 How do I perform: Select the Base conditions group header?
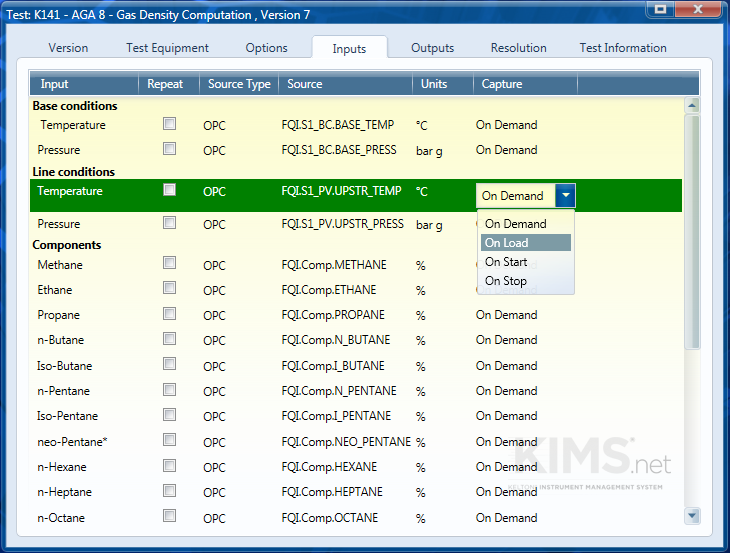pyautogui.click(x=75, y=106)
